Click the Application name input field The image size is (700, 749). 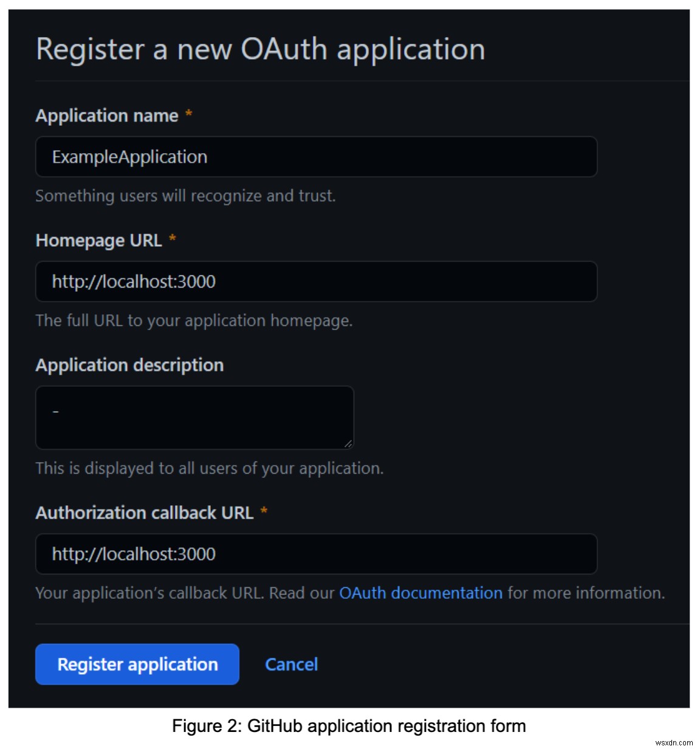316,157
